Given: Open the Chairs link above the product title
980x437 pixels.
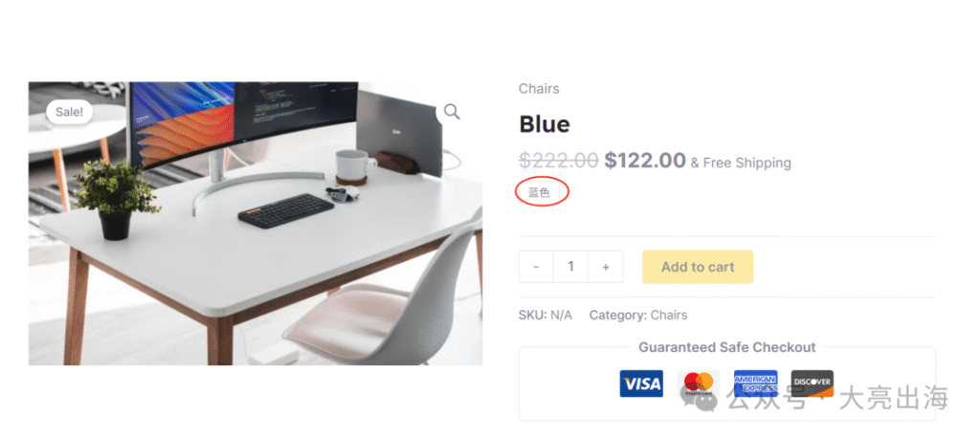Looking at the screenshot, I should [x=539, y=89].
